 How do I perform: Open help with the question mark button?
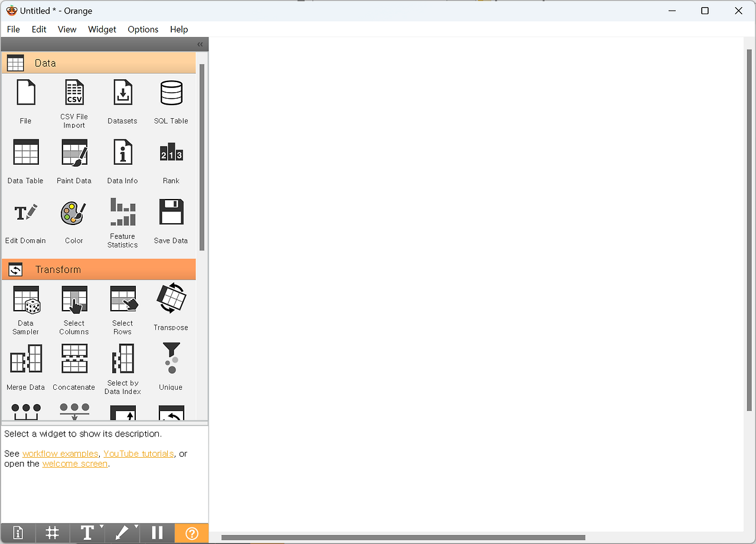(x=192, y=533)
